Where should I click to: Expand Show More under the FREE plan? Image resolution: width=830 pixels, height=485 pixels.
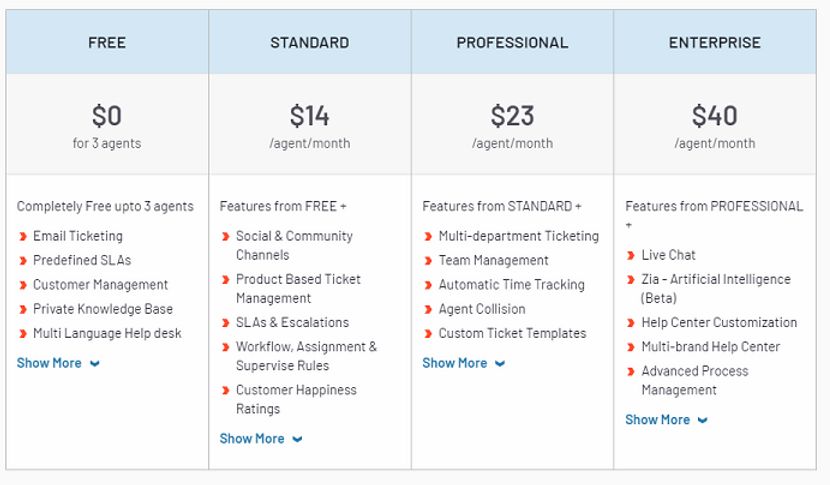click(x=58, y=363)
